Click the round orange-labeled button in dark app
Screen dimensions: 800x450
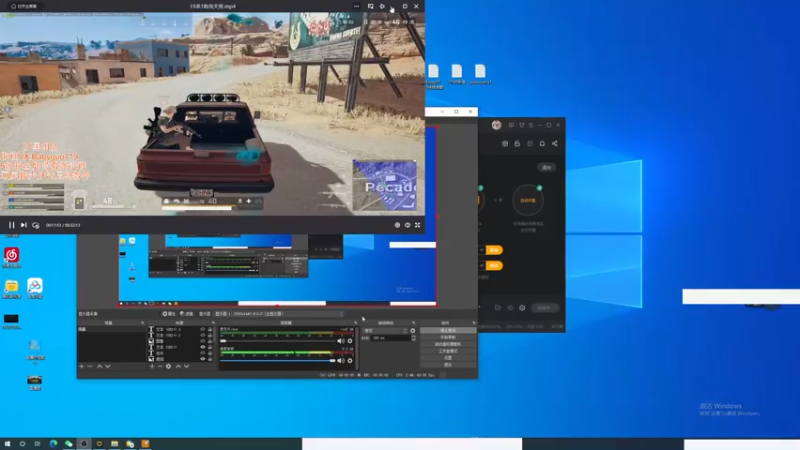pos(528,201)
